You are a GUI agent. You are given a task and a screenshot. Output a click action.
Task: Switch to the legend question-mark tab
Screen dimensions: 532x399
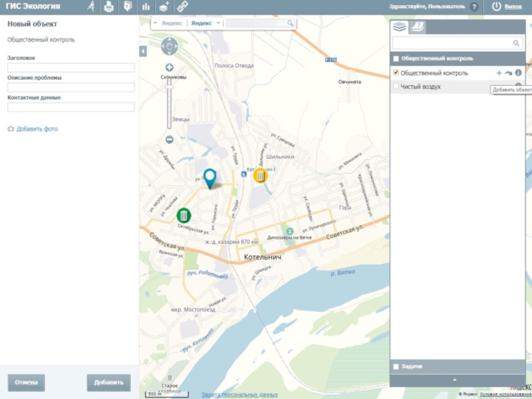tap(417, 27)
